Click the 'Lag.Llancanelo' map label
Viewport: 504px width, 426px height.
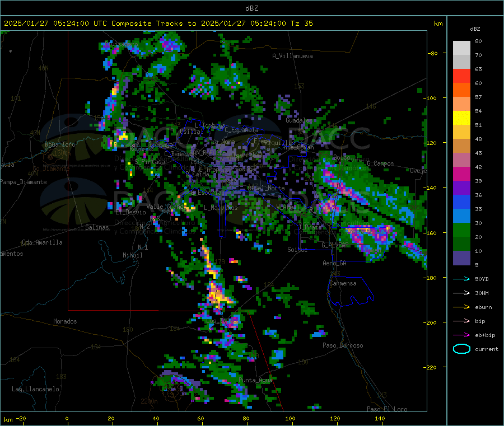(35, 389)
